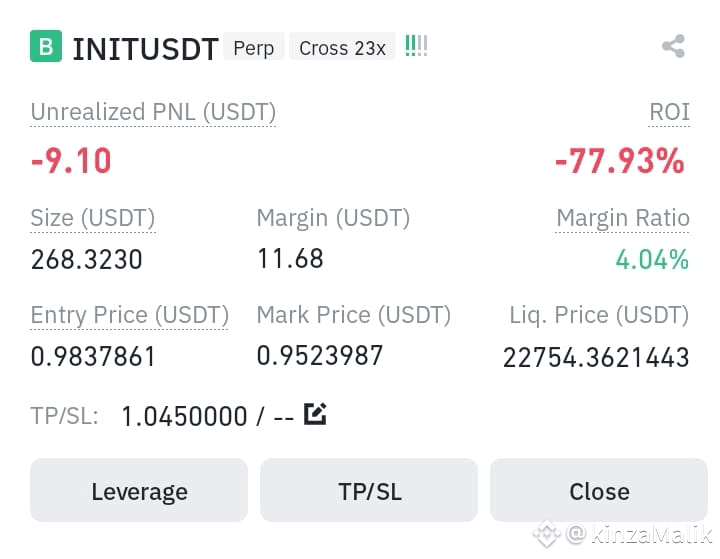Screen dimensions: 720x559
Task: Tap the Size (USDT) label
Action: coord(93,218)
